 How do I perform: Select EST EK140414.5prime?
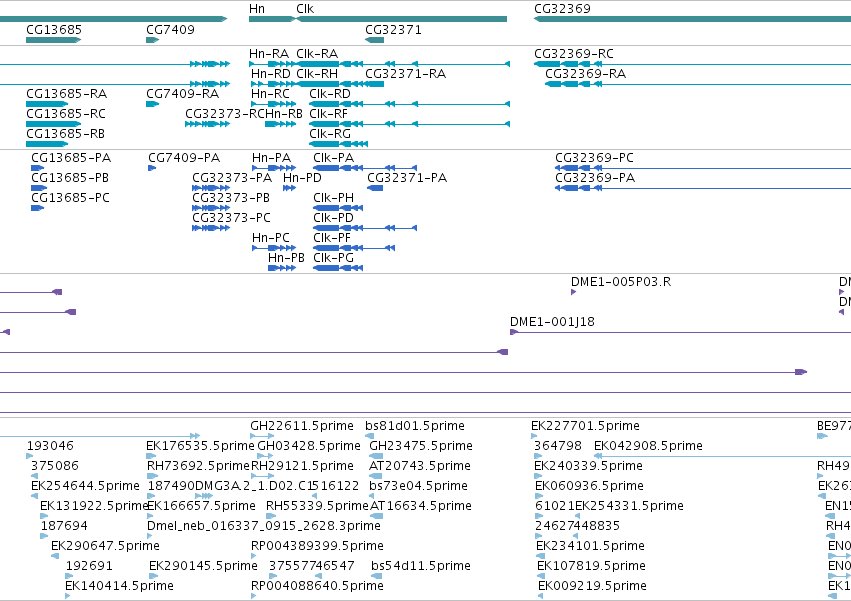(119, 587)
